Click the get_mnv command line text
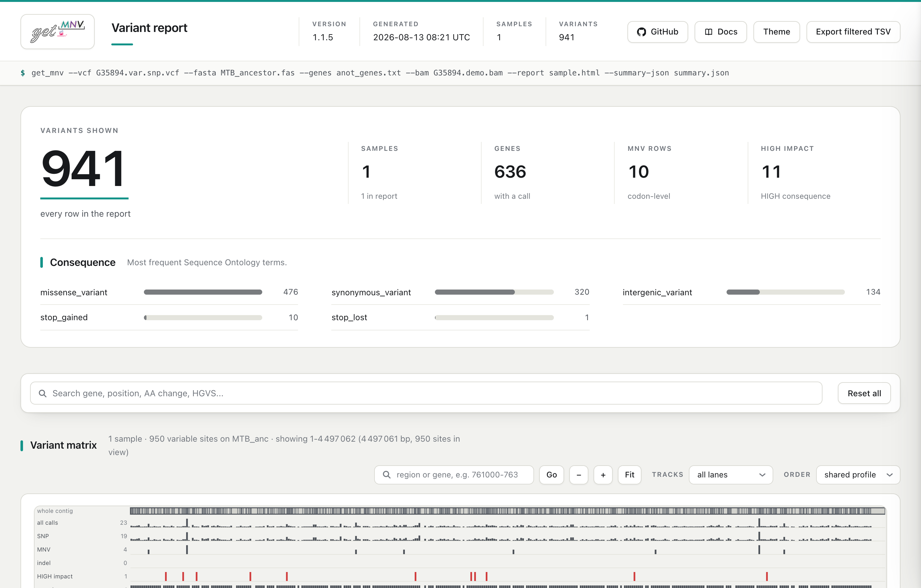Screen dimensions: 921x588 pos(380,73)
